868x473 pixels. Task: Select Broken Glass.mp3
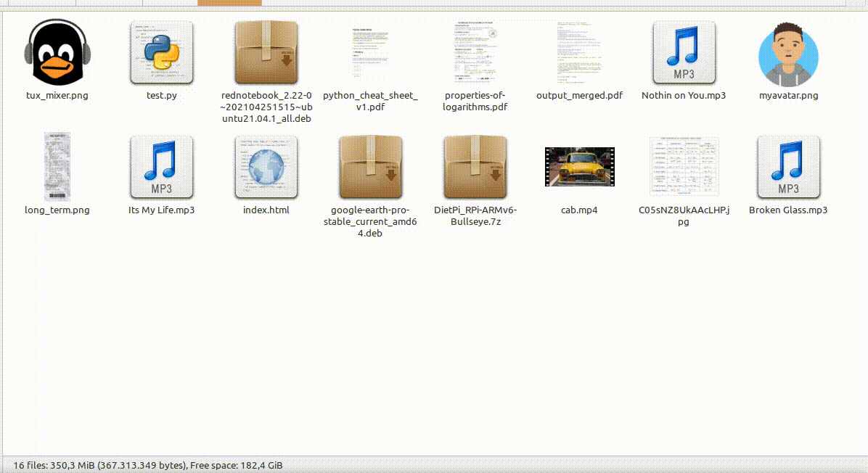[788, 167]
